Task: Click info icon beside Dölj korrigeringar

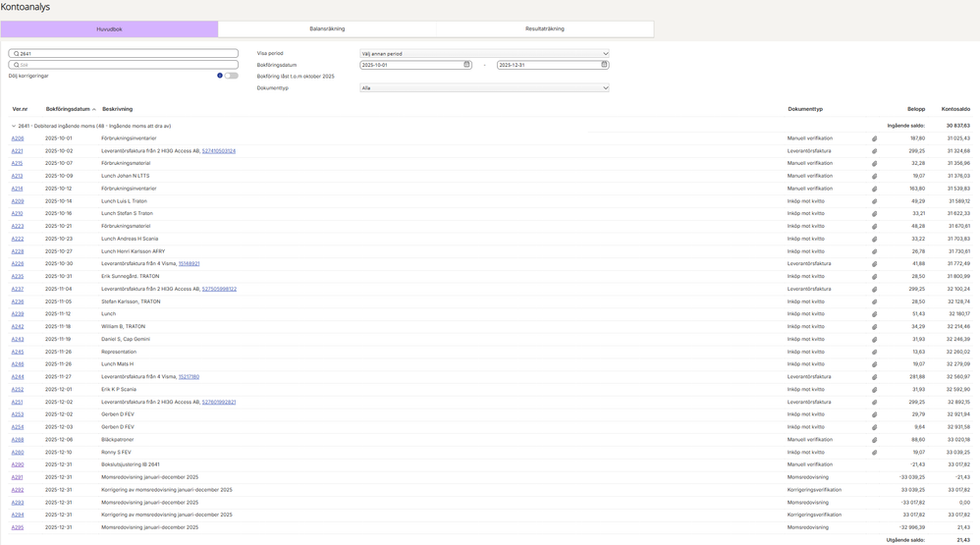Action: click(x=219, y=76)
